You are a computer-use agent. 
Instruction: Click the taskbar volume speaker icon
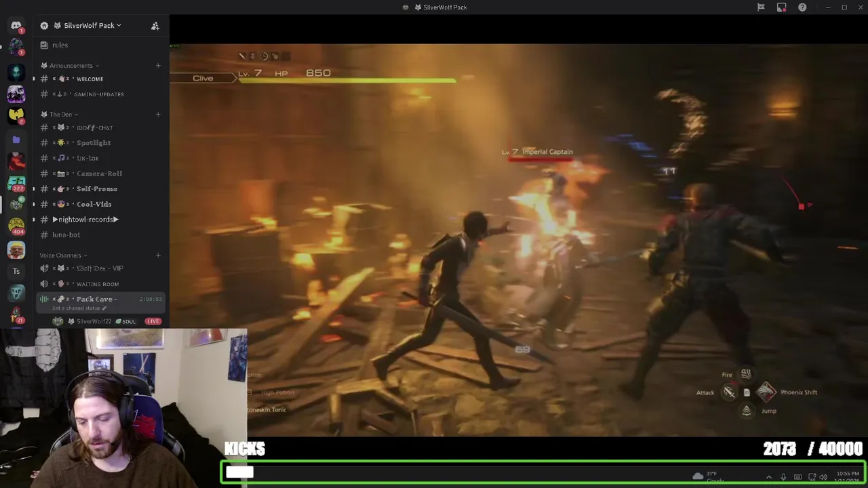pyautogui.click(x=823, y=477)
